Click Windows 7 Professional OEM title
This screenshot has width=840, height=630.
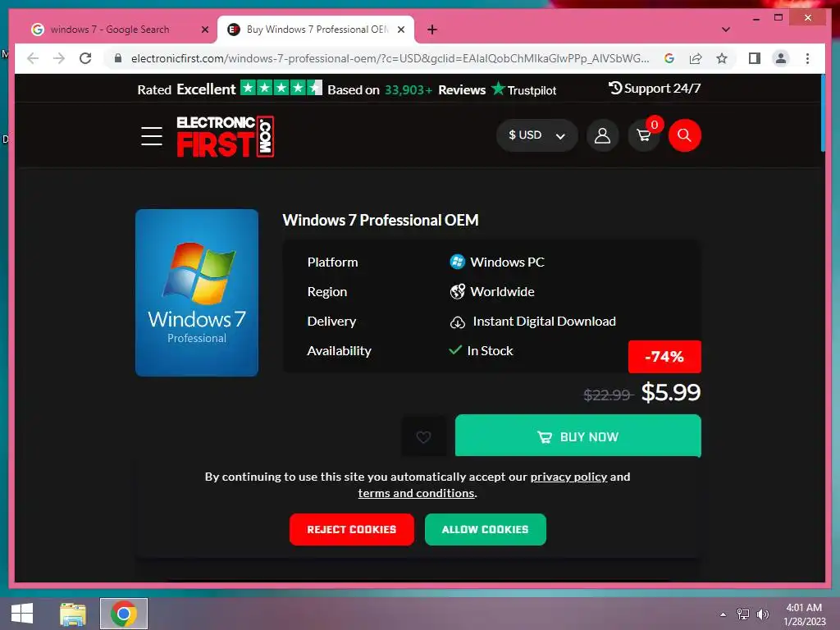click(381, 220)
